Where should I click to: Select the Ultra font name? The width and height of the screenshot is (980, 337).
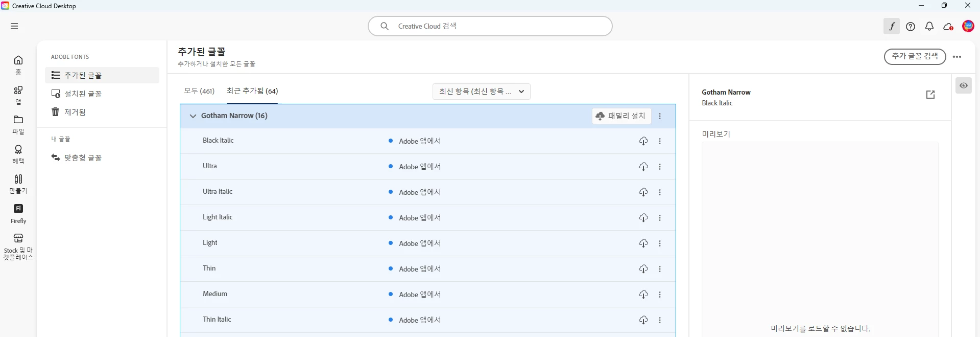(x=210, y=166)
